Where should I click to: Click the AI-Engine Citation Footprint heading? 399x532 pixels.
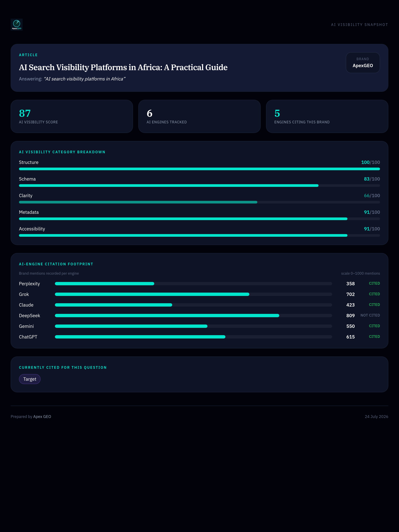click(x=56, y=264)
